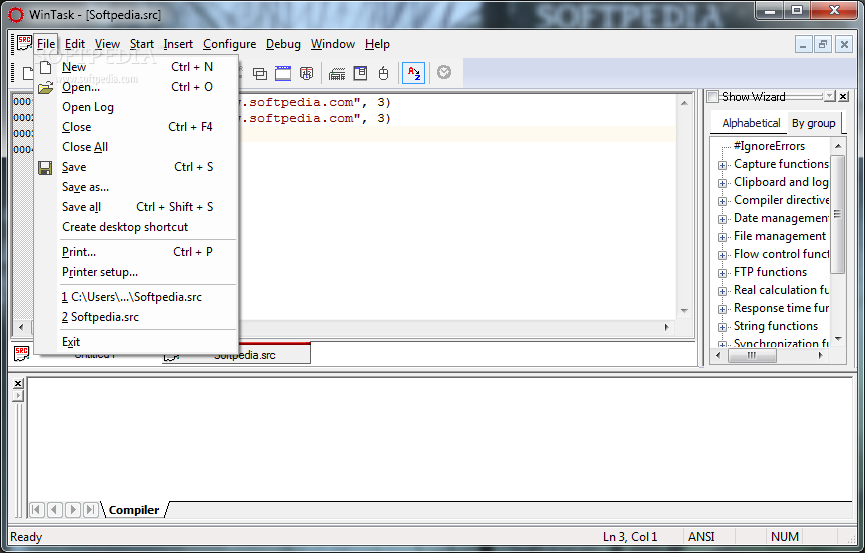Viewport: 865px width, 553px height.
Task: Open the Edit menu
Action: (x=74, y=44)
